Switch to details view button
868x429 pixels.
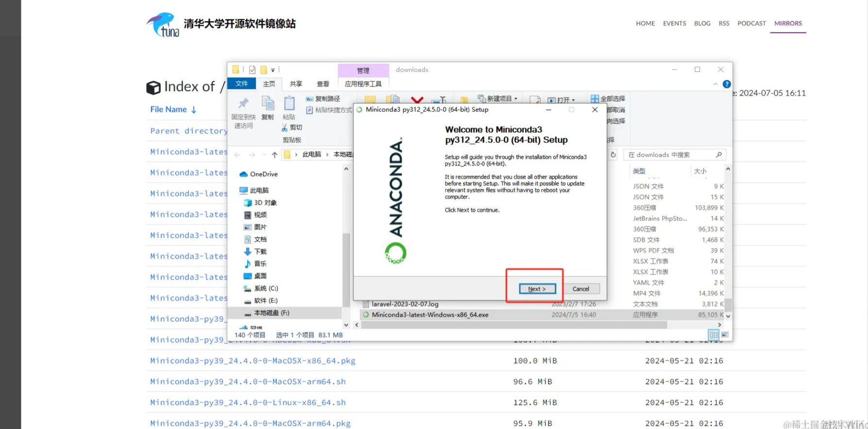(714, 335)
